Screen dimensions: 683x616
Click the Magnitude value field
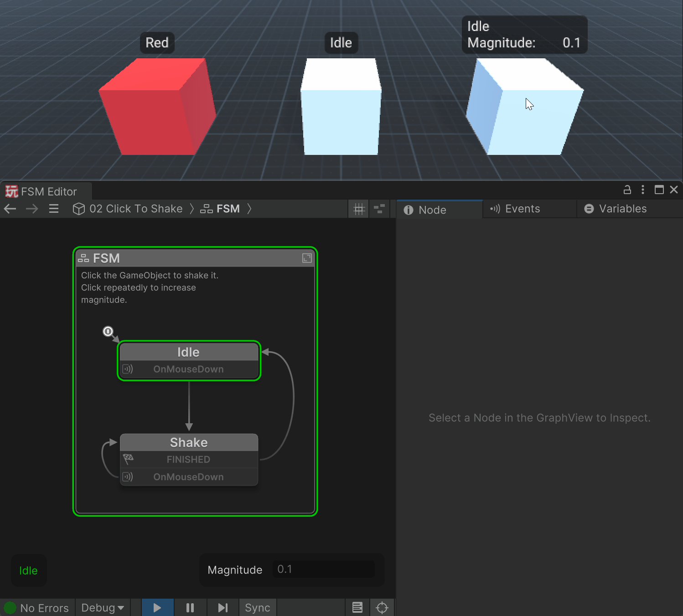pos(323,569)
